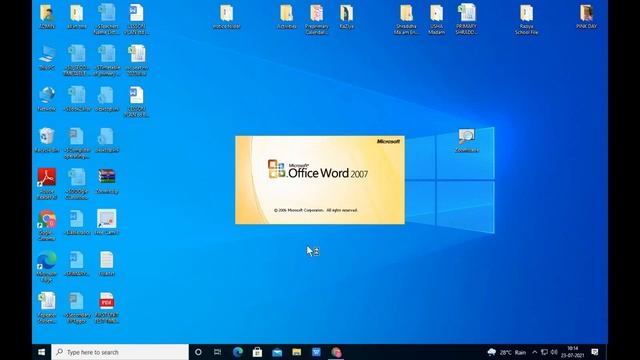The height and width of the screenshot is (360, 640).
Task: Select the PRIMARY SHRADD spreadsheet file
Action: click(466, 20)
